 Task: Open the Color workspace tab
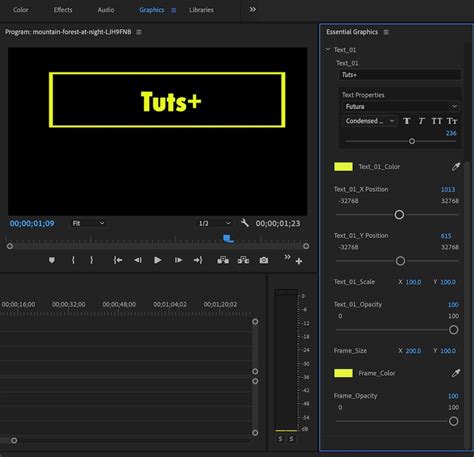coord(21,10)
